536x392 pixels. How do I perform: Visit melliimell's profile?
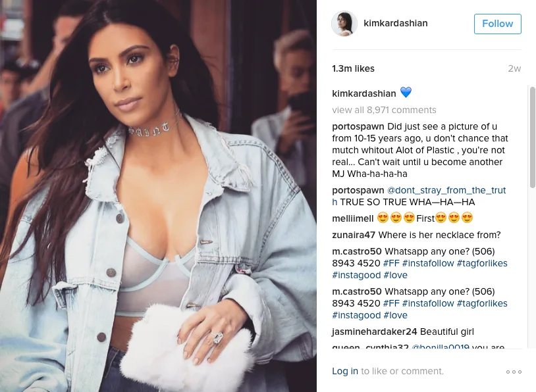click(352, 218)
